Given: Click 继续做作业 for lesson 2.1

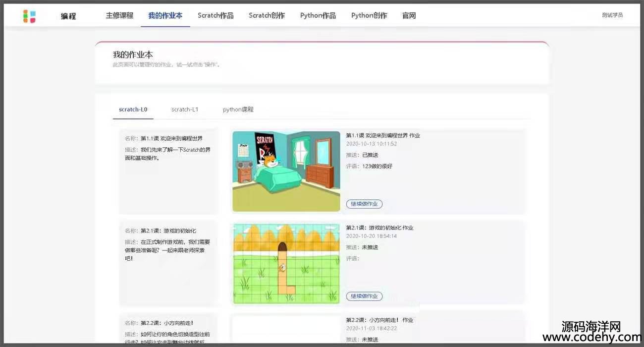Looking at the screenshot, I should tap(364, 296).
